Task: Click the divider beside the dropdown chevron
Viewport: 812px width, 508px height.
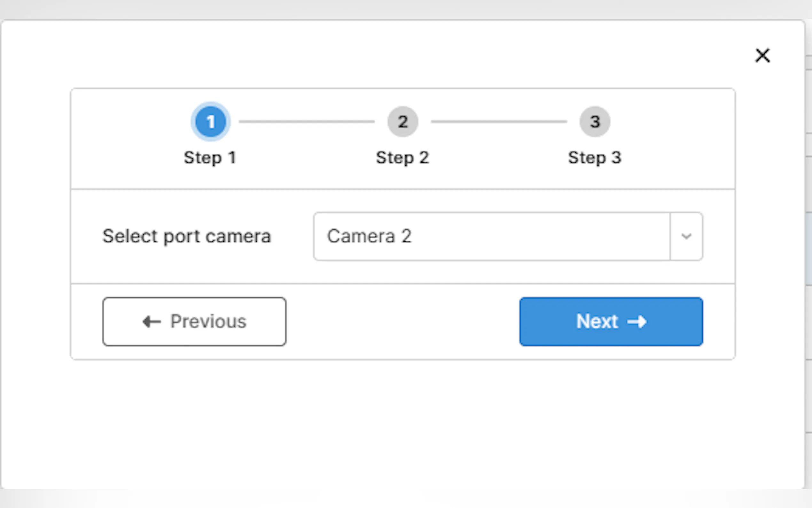Action: click(670, 236)
